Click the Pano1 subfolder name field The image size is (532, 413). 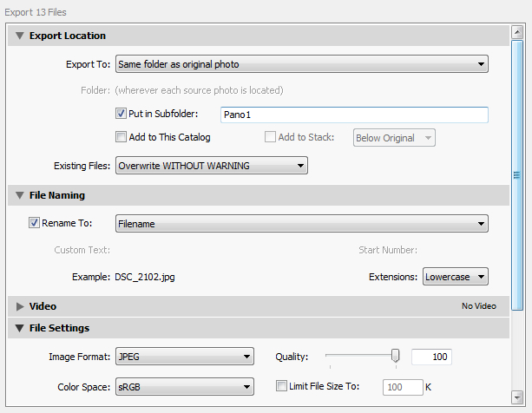pos(353,115)
